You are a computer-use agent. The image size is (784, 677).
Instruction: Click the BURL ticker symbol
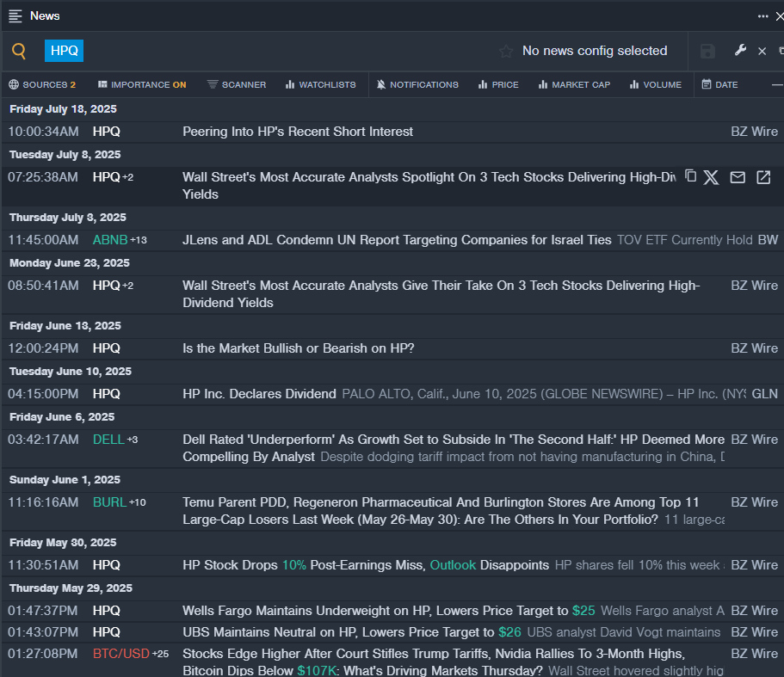click(109, 502)
